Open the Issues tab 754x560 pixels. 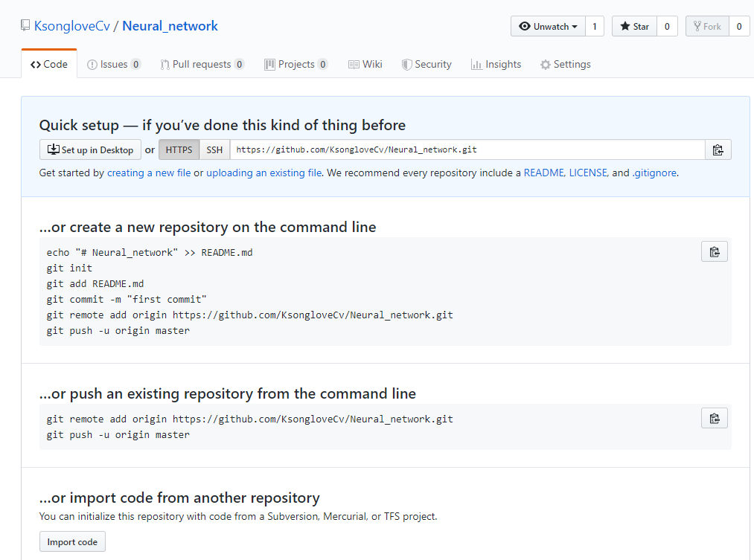pos(113,65)
